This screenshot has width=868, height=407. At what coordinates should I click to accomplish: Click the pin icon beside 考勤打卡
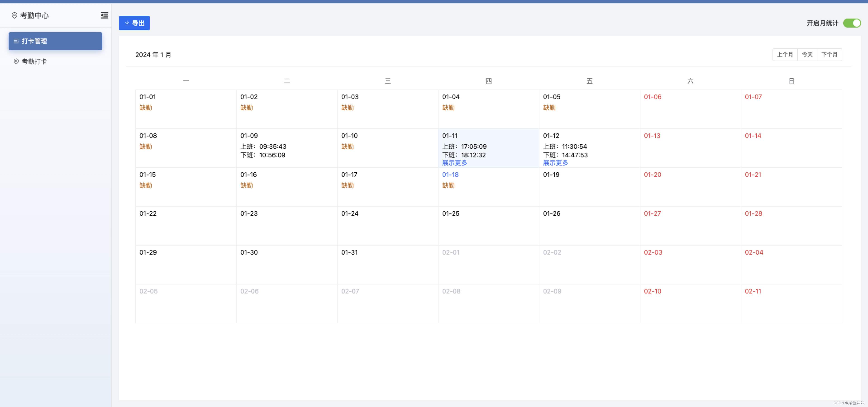[16, 61]
